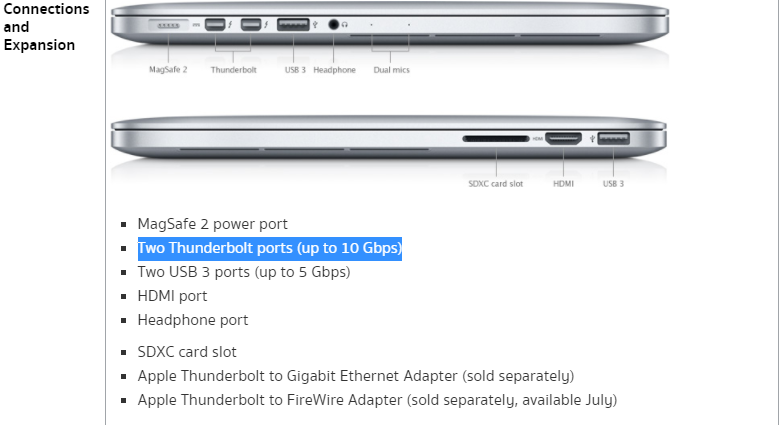779x425 pixels.
Task: Click the 'Connections and Expansion' heading
Action: pyautogui.click(x=46, y=27)
